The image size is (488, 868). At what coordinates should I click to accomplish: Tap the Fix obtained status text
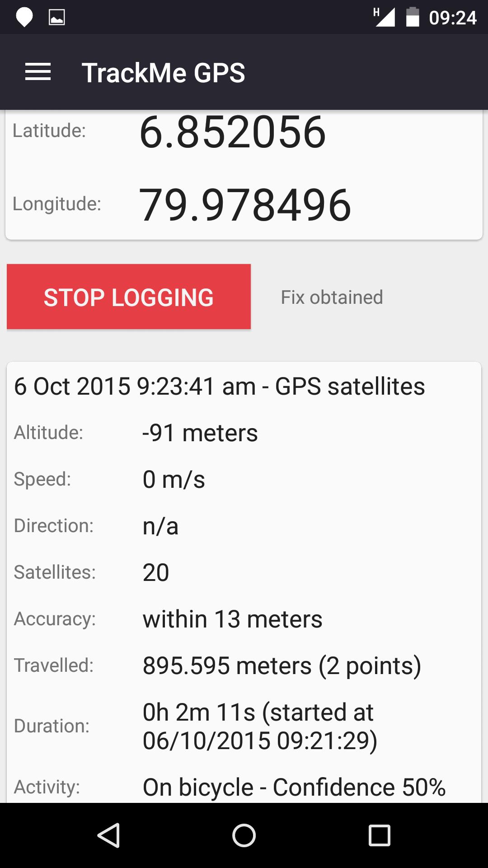tap(332, 297)
